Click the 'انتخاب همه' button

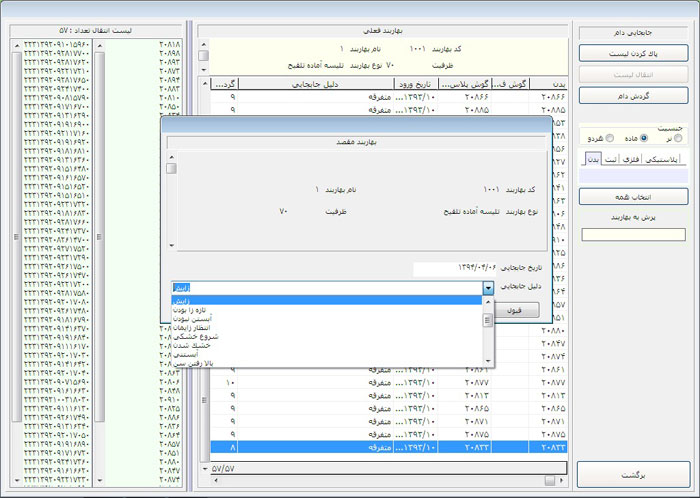point(633,197)
